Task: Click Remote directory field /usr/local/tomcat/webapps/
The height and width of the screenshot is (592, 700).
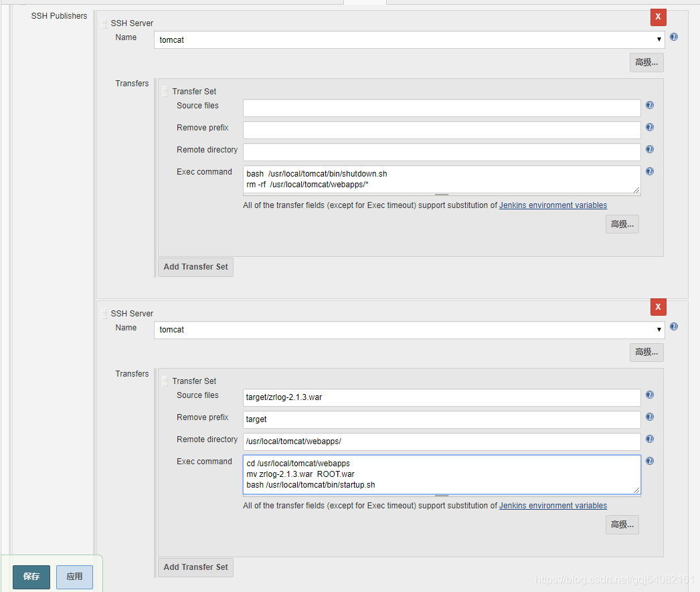Action: (x=442, y=441)
